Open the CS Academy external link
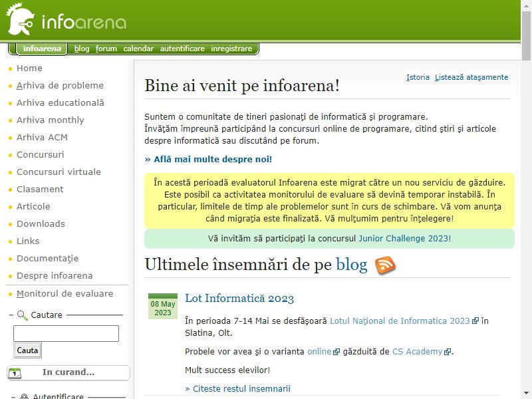Viewport: 532px width, 399px height. pyautogui.click(x=418, y=352)
